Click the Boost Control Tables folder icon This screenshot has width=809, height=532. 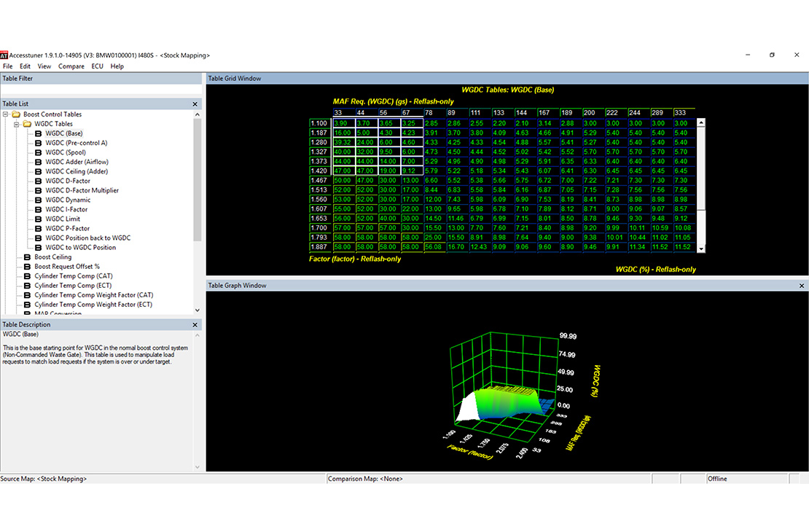(x=16, y=114)
